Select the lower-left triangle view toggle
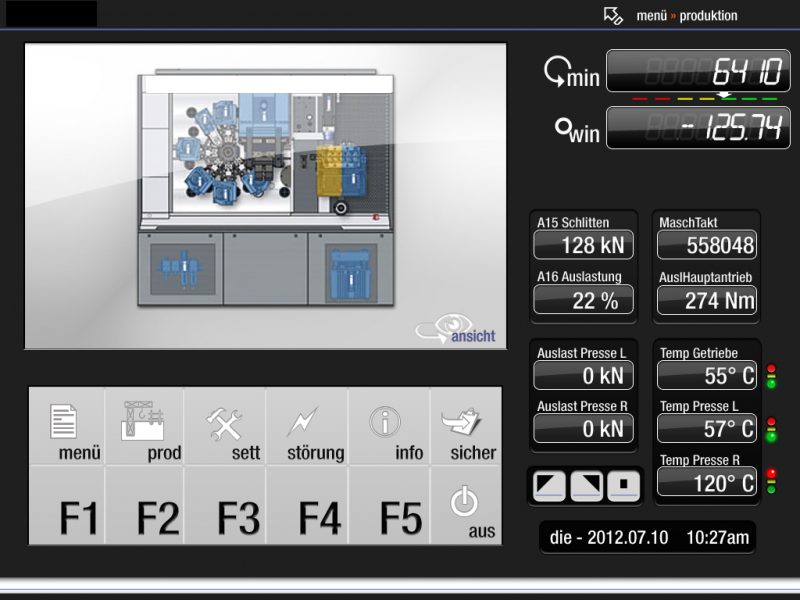800x600 pixels. pos(549,486)
